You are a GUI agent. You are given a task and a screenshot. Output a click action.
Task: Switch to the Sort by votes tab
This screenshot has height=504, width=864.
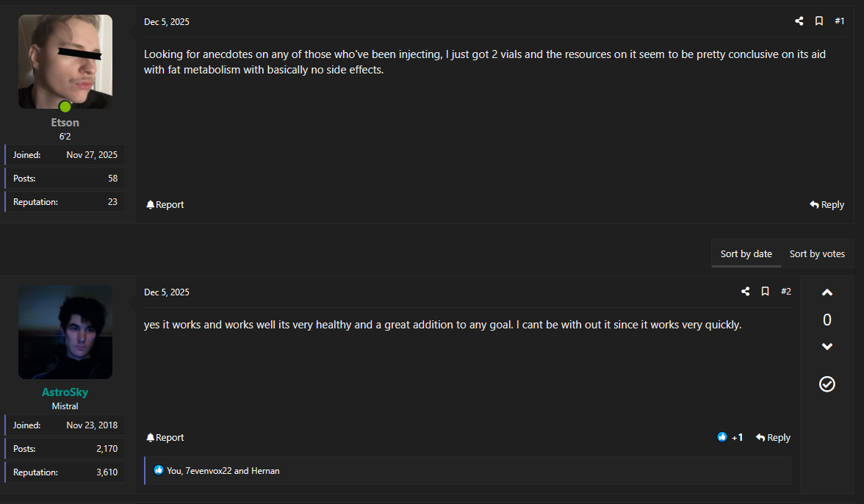tap(817, 253)
